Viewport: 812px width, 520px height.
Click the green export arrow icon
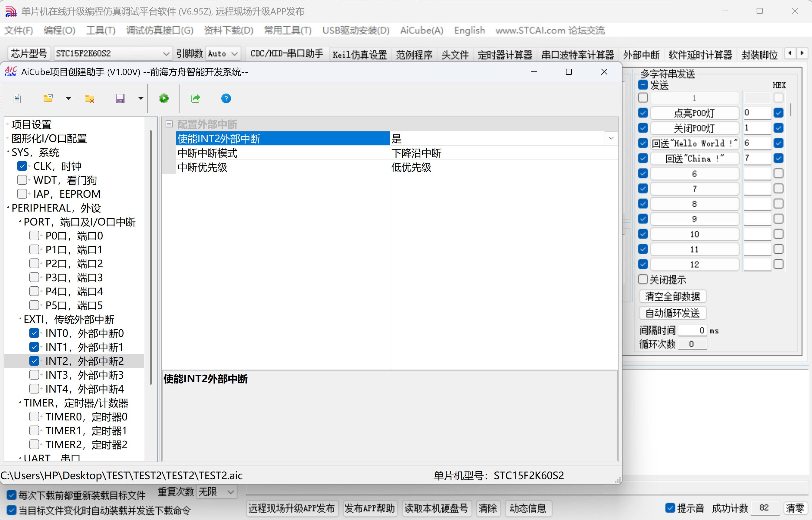tap(196, 99)
